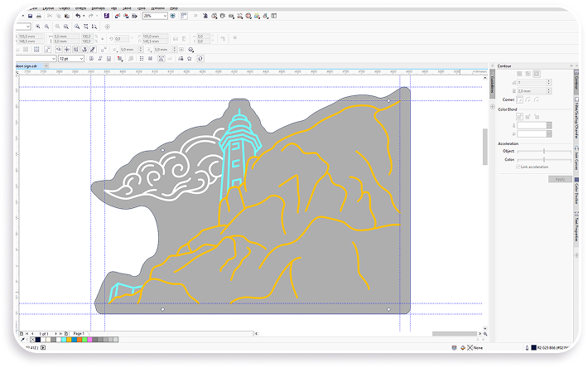Open the Layout menu
The image size is (588, 368).
tap(48, 8)
